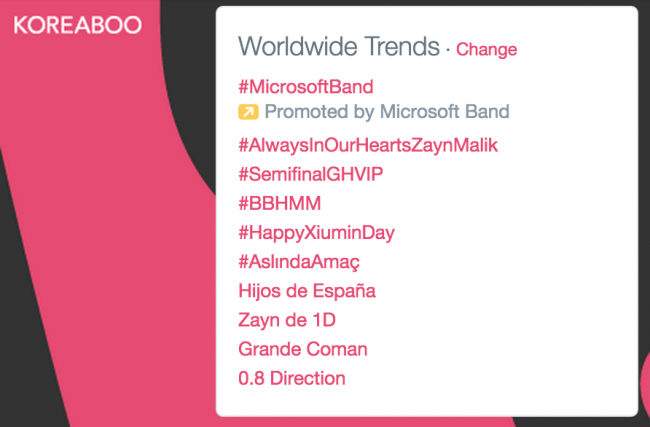Viewport: 650px width, 427px height.
Task: Click the partial pink circle at right edge
Action: pos(645,381)
